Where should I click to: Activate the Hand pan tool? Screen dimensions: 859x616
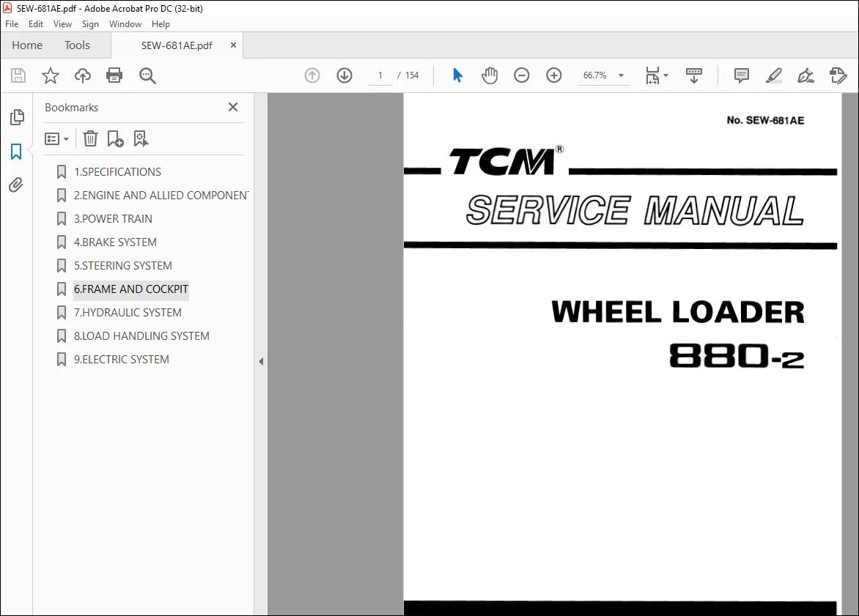pyautogui.click(x=490, y=75)
